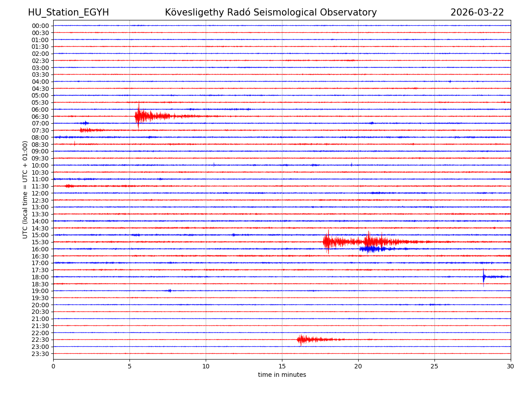Click the 00:00 row time label
This screenshot has width=532, height=399.
pos(40,26)
